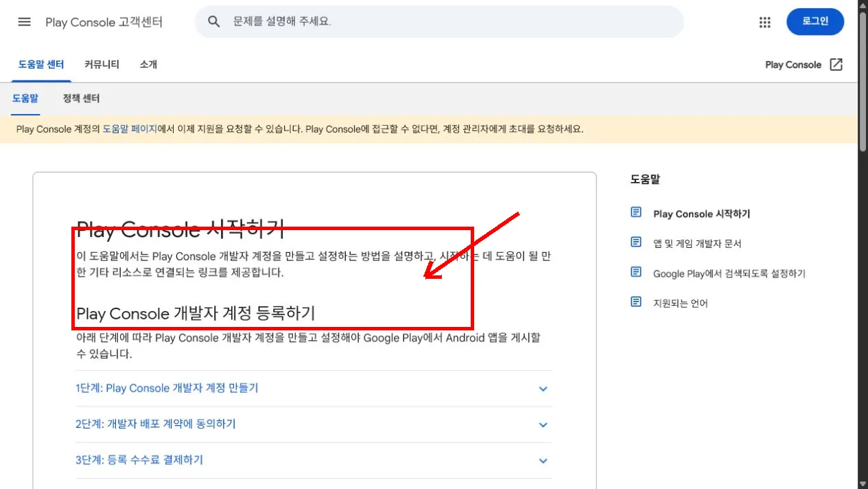Image resolution: width=868 pixels, height=489 pixels.
Task: Open sidebar link 앱 및 게임 개발자 문서
Action: 697,243
